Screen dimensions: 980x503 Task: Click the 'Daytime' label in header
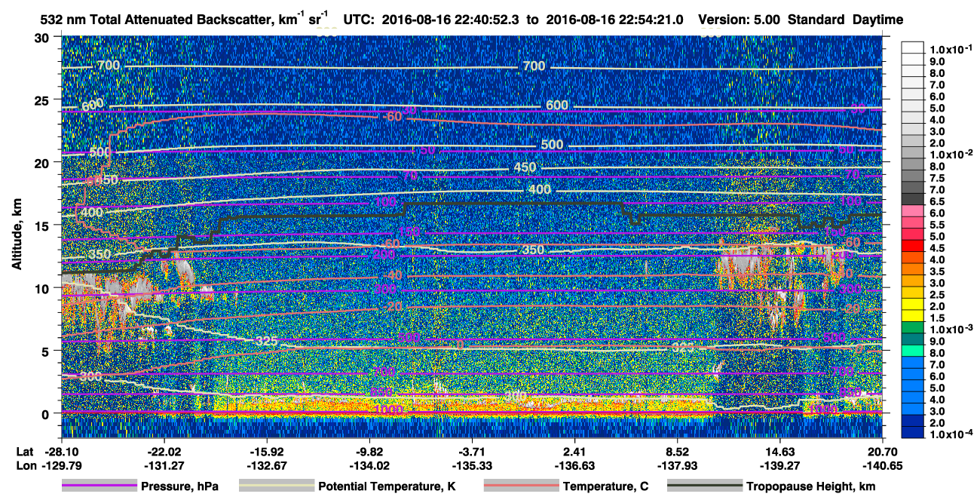point(877,20)
